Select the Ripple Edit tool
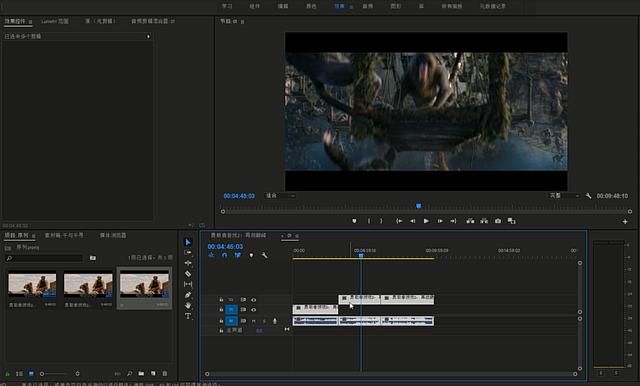 (x=188, y=263)
